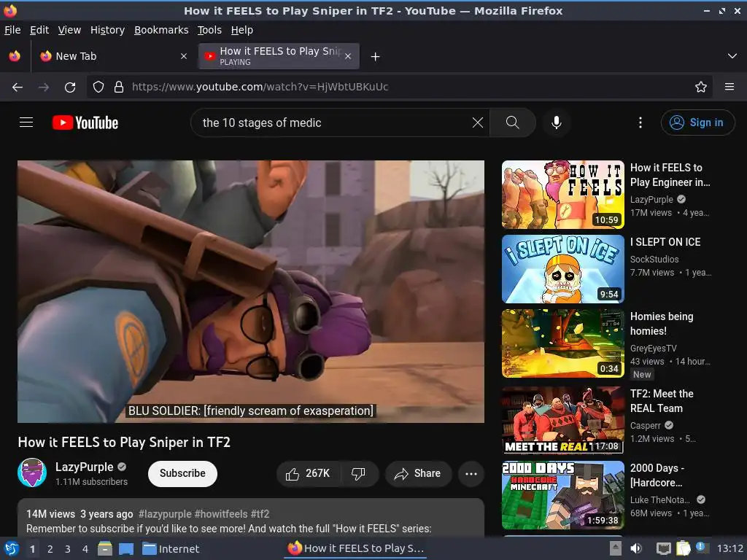
Task: Open a new tab with plus button
Action: [x=376, y=57]
